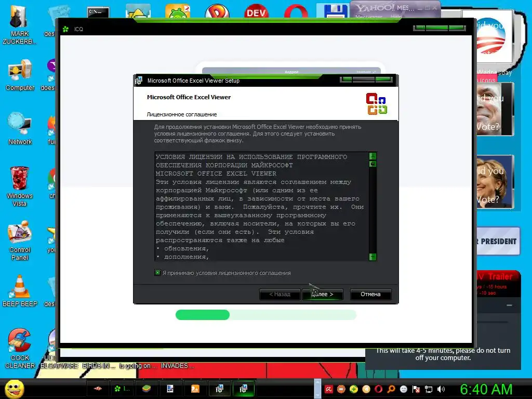Open the Opera red O desktop icon
532x399 pixels.
[296, 11]
